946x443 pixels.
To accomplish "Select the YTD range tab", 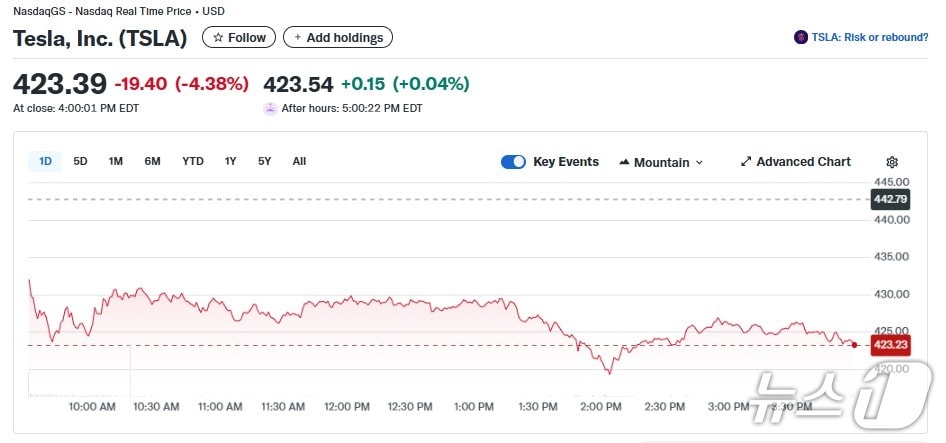I will (x=193, y=161).
